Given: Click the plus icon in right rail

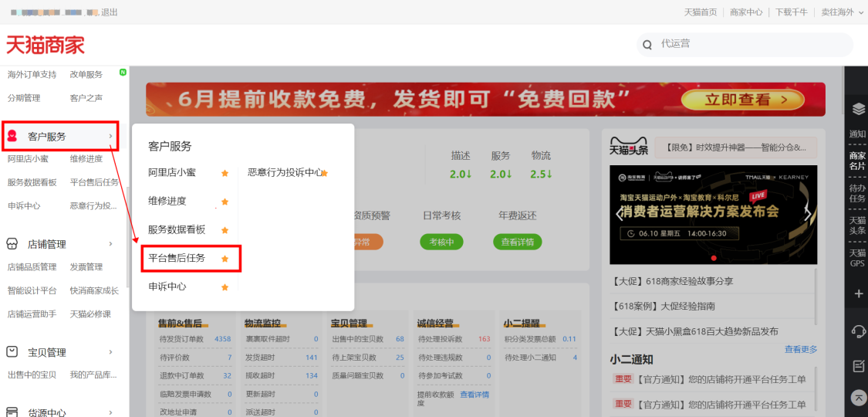Looking at the screenshot, I should 858,293.
